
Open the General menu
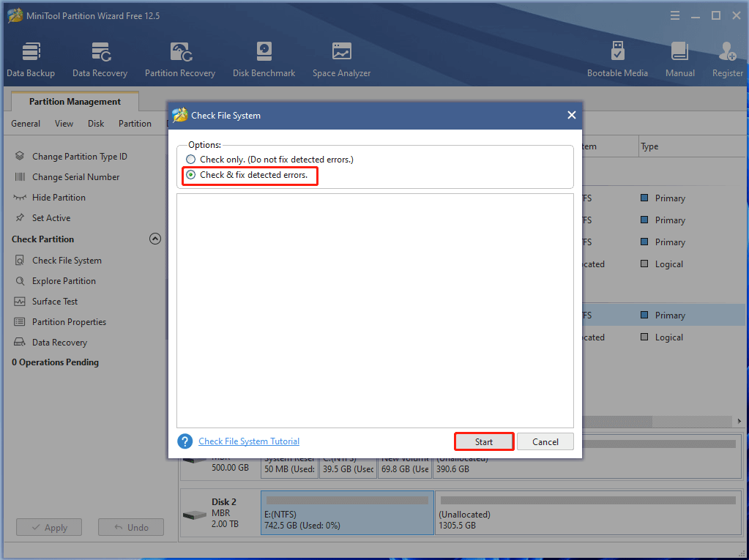coord(26,124)
